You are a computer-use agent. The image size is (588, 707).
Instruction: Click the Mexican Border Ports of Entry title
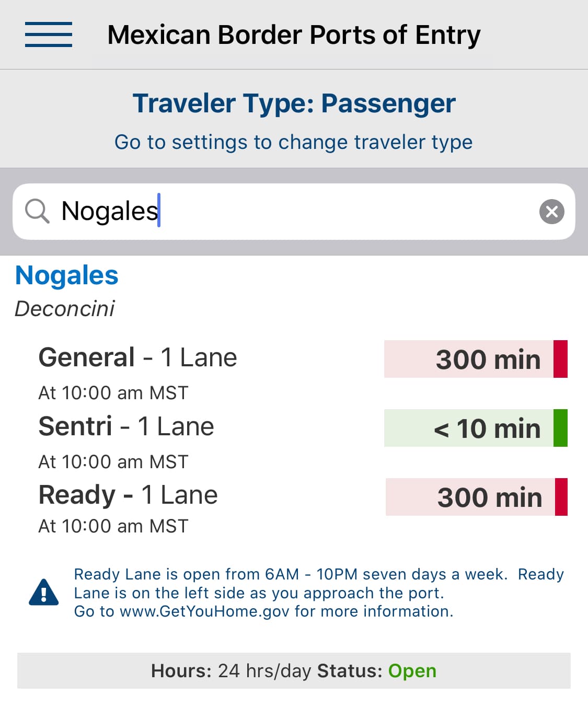click(x=294, y=35)
